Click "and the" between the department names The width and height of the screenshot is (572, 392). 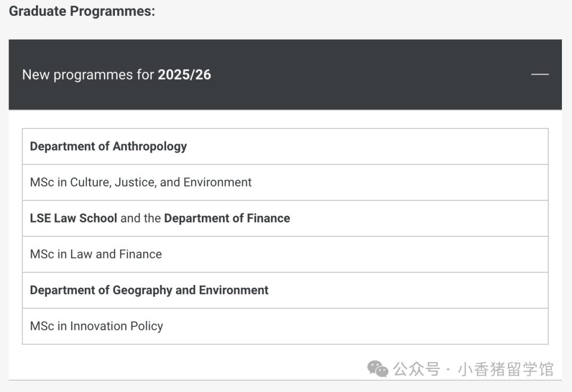coord(140,218)
